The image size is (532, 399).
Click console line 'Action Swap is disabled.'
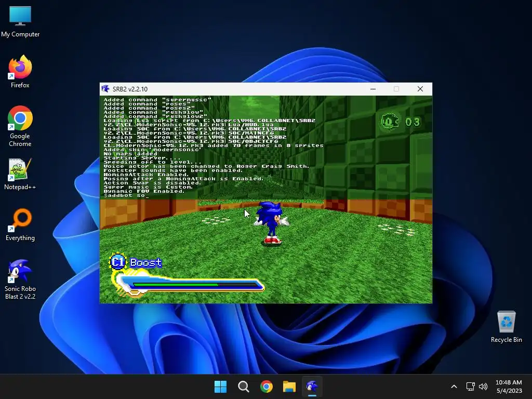coord(152,183)
